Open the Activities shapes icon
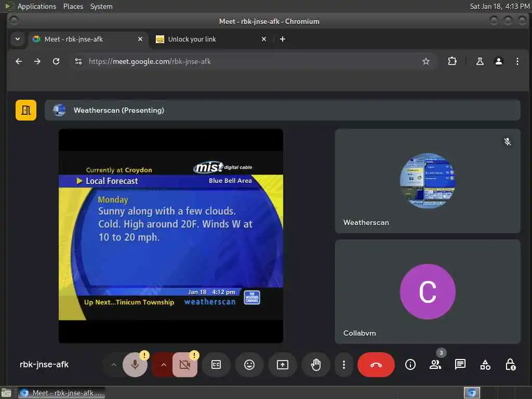This screenshot has height=399, width=532. point(485,365)
